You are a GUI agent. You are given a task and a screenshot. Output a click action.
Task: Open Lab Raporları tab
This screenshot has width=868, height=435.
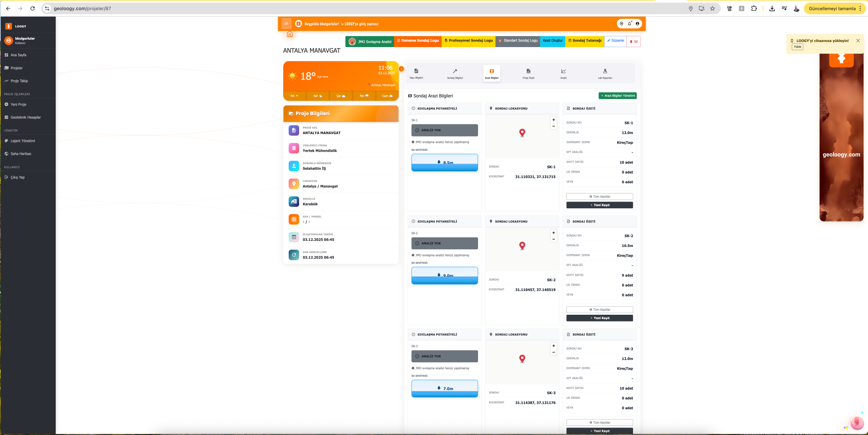coord(605,73)
